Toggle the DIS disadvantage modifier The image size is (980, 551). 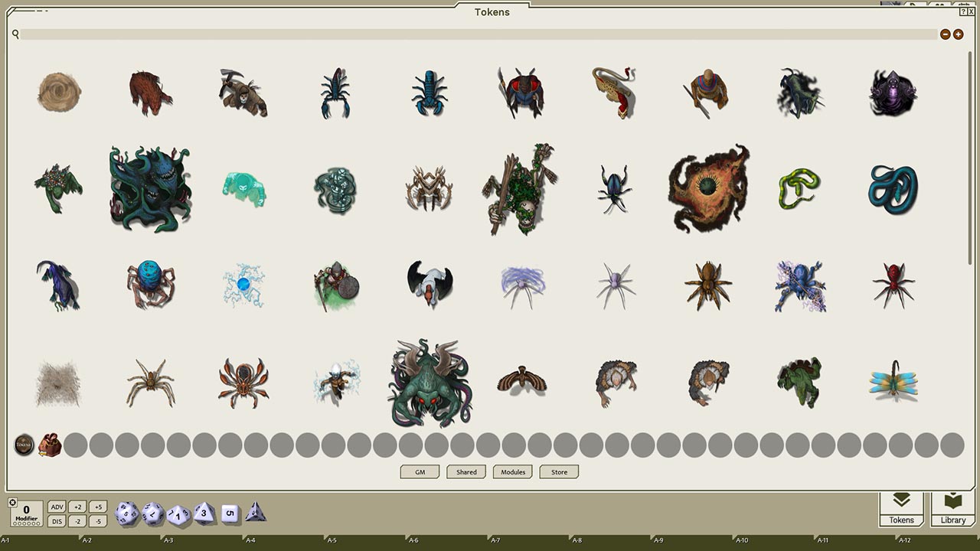[56, 520]
